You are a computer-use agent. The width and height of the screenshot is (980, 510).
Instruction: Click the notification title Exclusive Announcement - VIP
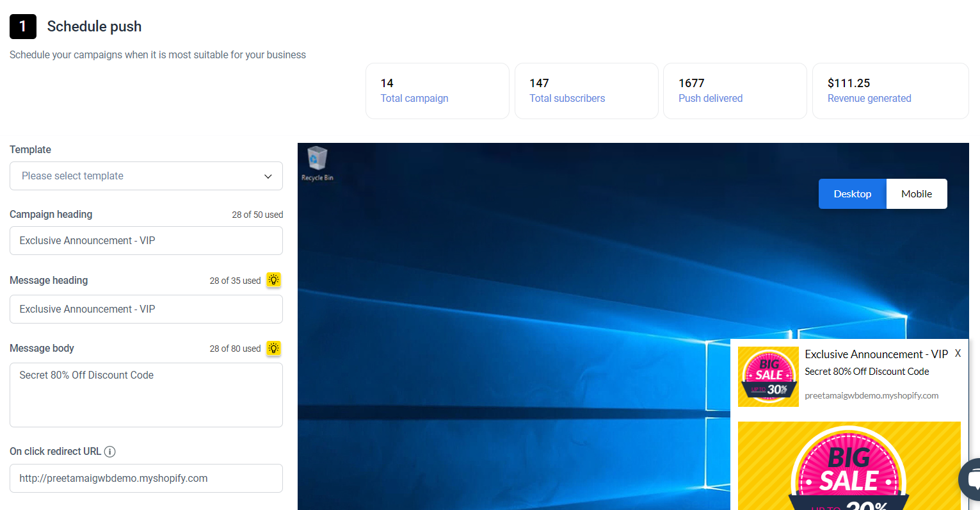point(876,354)
